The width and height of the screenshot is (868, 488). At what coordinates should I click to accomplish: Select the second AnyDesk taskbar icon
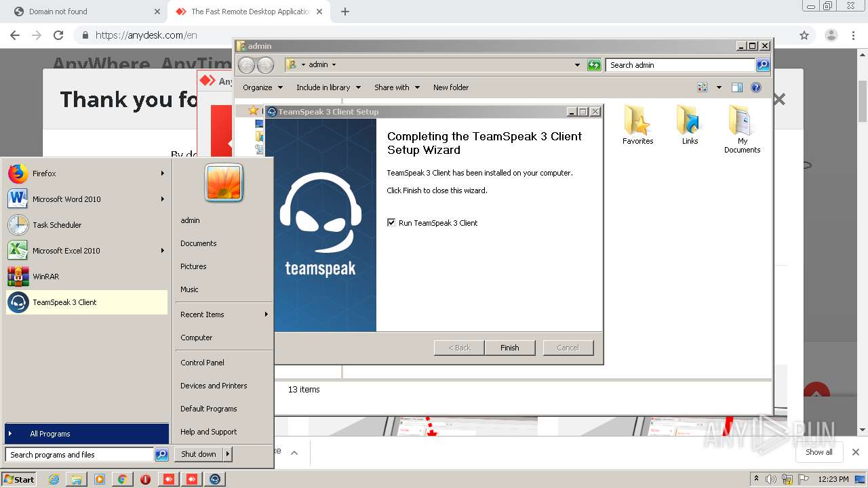coord(191,479)
